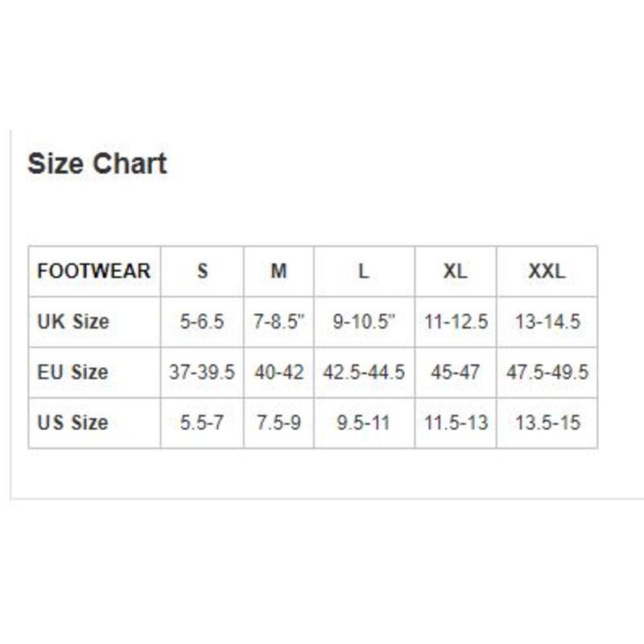
Task: Select the EU Size row label
Action: coord(94,373)
